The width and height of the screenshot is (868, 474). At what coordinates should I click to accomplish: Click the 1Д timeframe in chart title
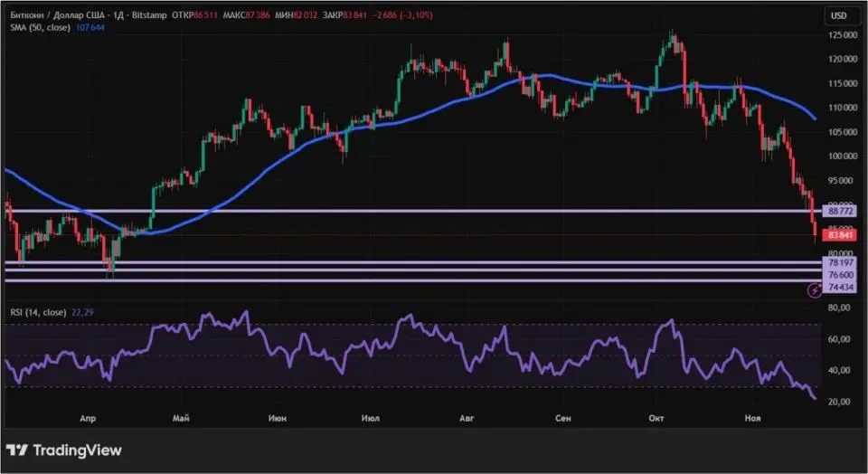coord(118,15)
